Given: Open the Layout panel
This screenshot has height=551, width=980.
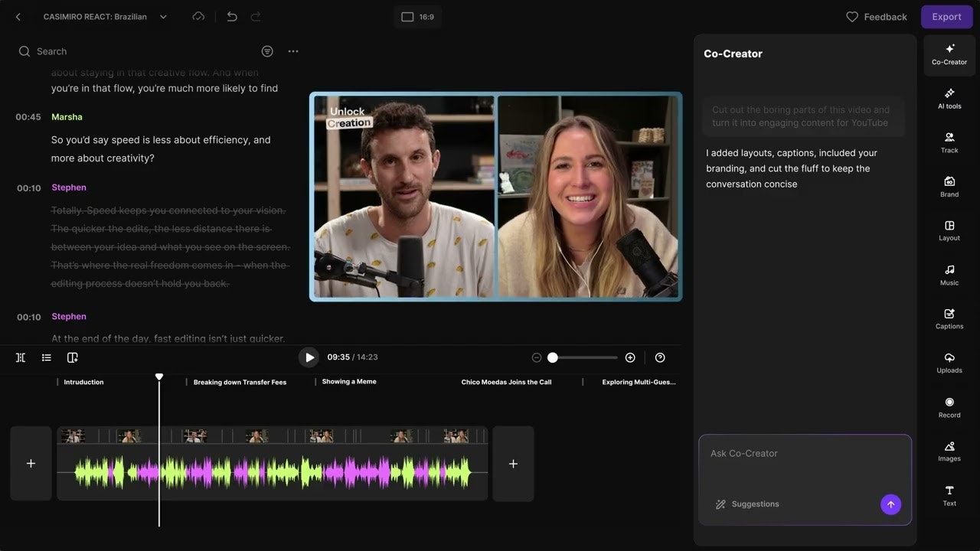Looking at the screenshot, I should (x=949, y=231).
